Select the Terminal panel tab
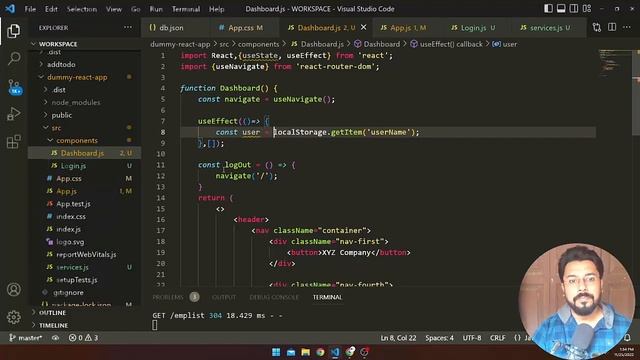 (x=327, y=297)
